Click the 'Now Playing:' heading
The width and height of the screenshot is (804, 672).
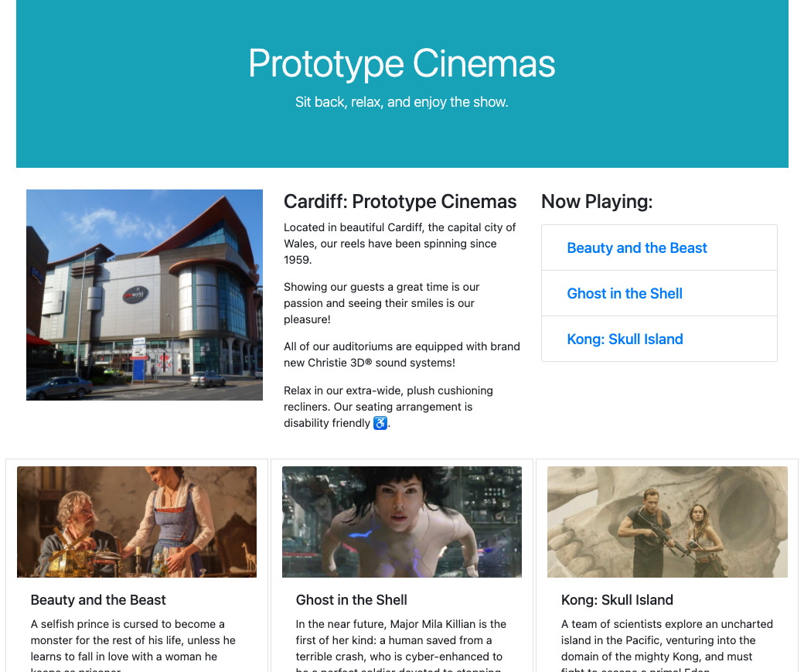pyautogui.click(x=597, y=202)
